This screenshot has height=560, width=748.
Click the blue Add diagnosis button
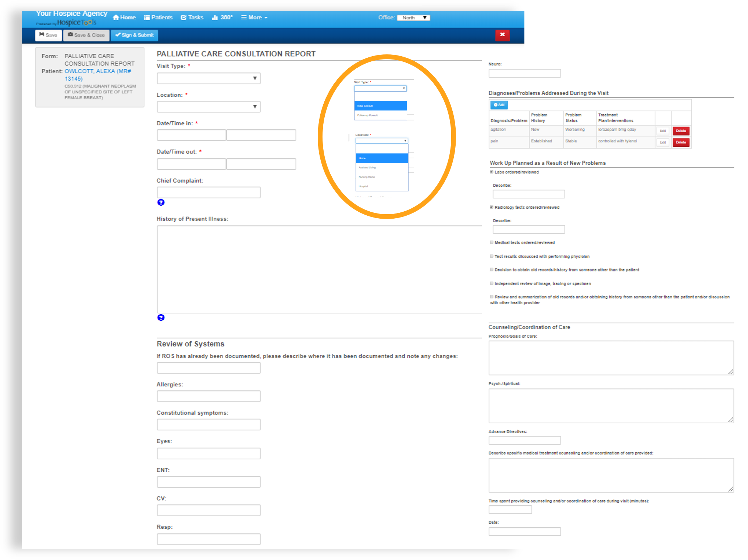coord(499,105)
